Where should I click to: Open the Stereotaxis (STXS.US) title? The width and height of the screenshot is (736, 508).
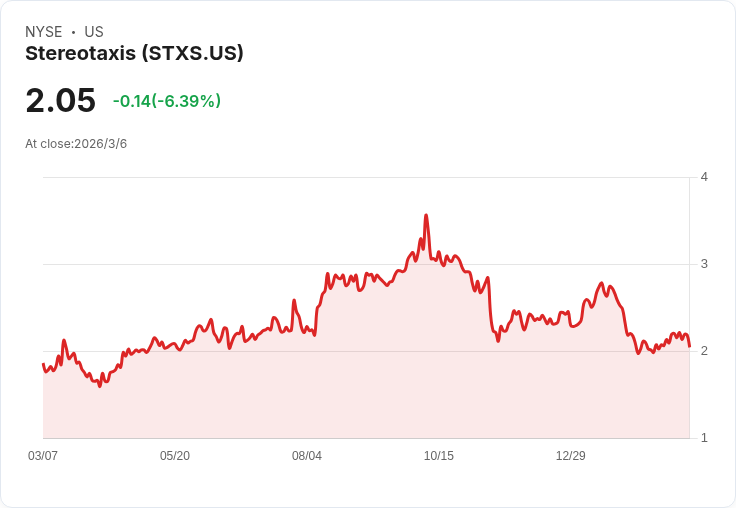134,53
